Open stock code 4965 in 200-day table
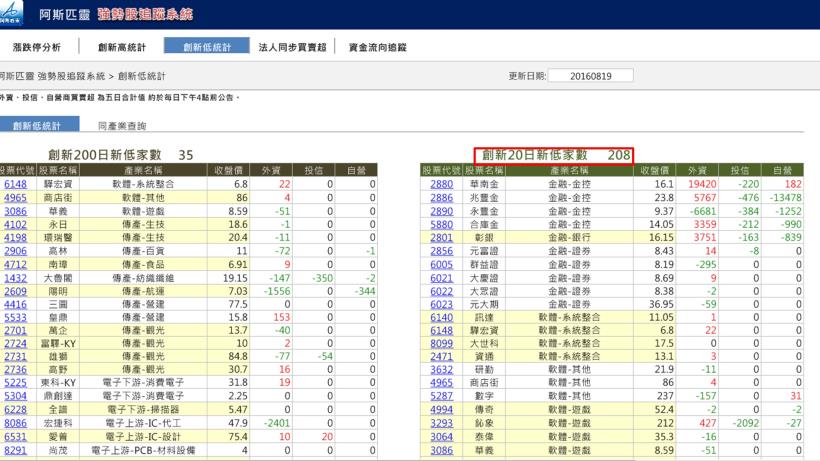This screenshot has width=820, height=461. click(15, 198)
